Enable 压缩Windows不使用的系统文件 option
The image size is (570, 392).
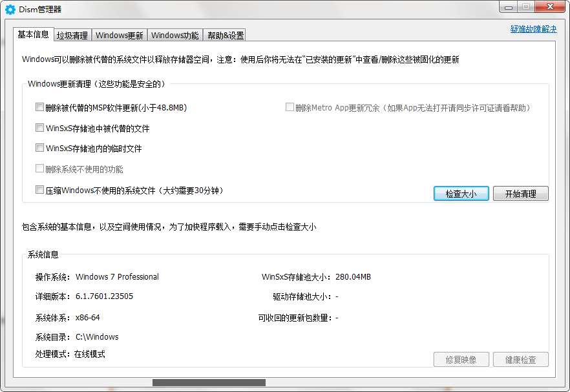click(39, 189)
